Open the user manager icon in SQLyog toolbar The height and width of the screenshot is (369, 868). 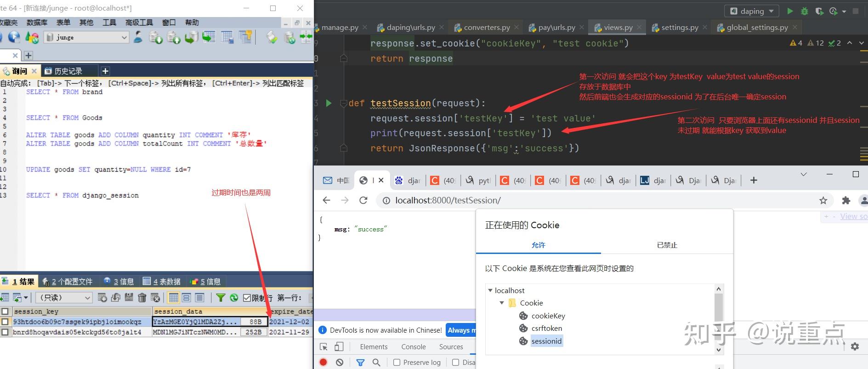[138, 37]
